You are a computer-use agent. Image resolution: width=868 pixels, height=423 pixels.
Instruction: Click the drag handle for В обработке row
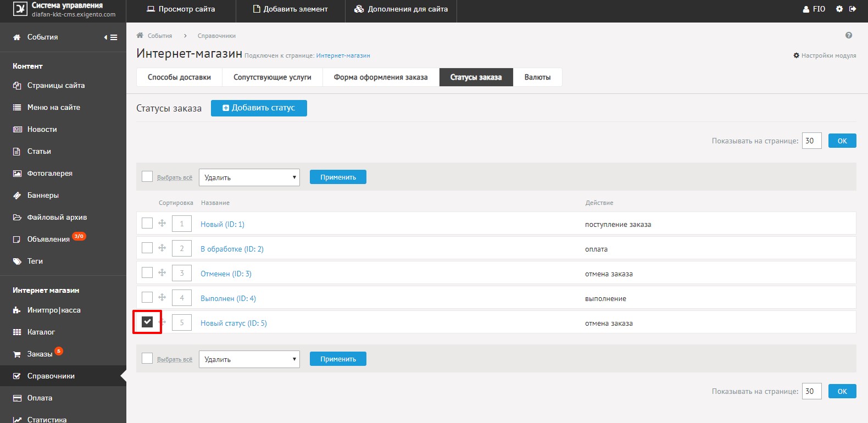[x=162, y=248]
